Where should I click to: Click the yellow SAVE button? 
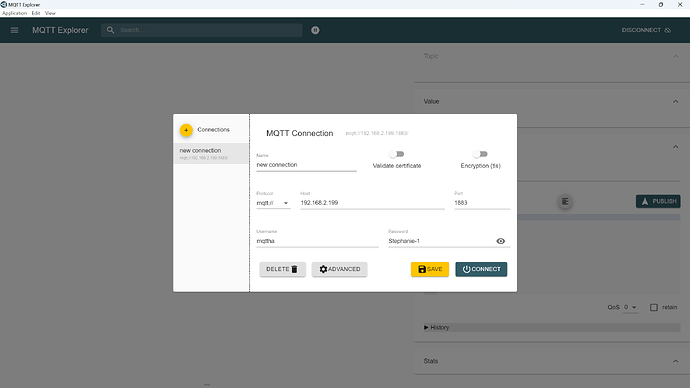(x=430, y=269)
